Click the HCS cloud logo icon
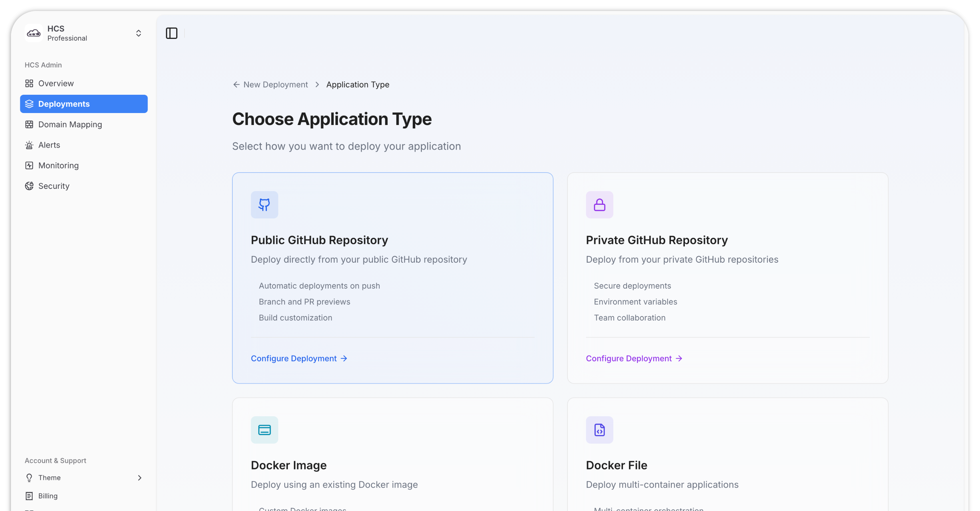The image size is (980, 511). pos(34,33)
